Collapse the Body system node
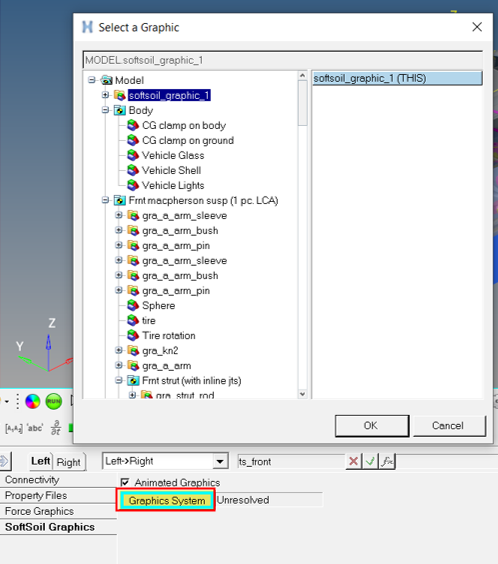 pyautogui.click(x=105, y=110)
